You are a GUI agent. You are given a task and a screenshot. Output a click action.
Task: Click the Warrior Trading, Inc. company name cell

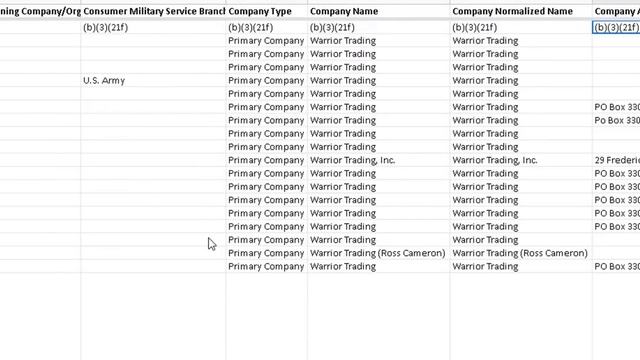click(378, 160)
